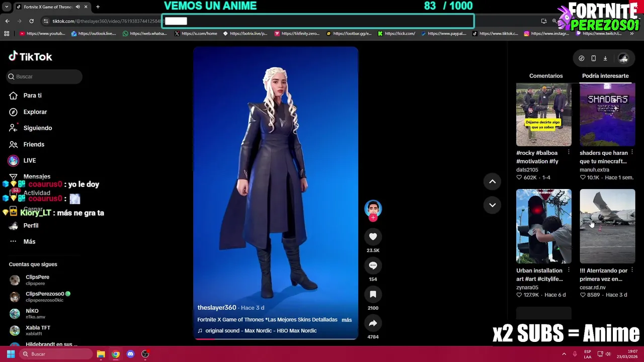
Task: Click the desktop app download icon
Action: pyautogui.click(x=605, y=58)
